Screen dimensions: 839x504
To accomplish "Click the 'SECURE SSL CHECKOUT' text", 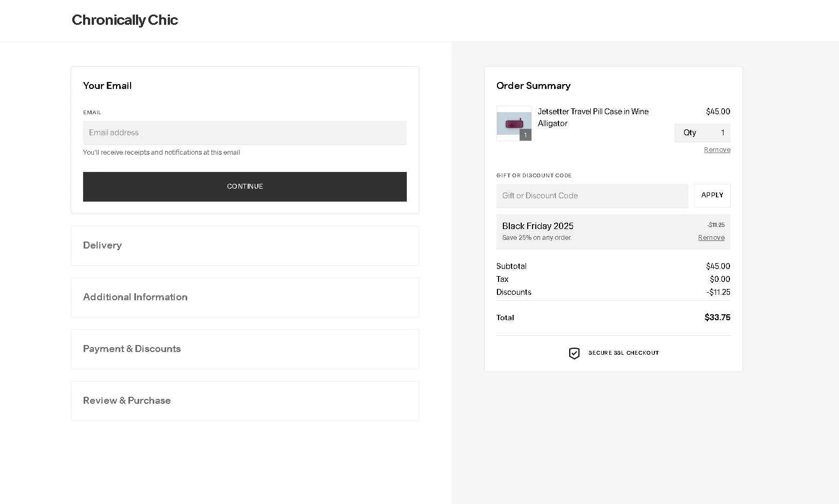I will (x=624, y=353).
